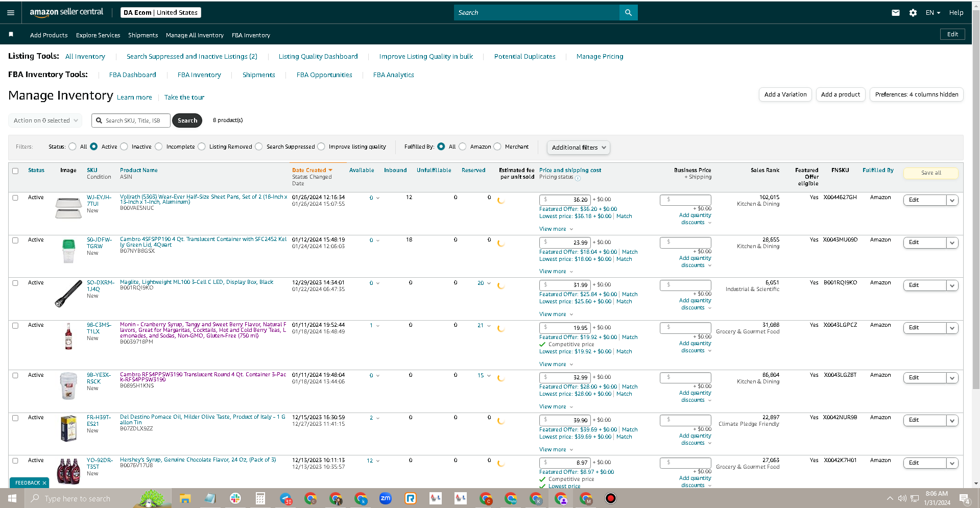Click the red record icon in taskbar
Viewport: 980px width, 508px height.
tap(611, 498)
